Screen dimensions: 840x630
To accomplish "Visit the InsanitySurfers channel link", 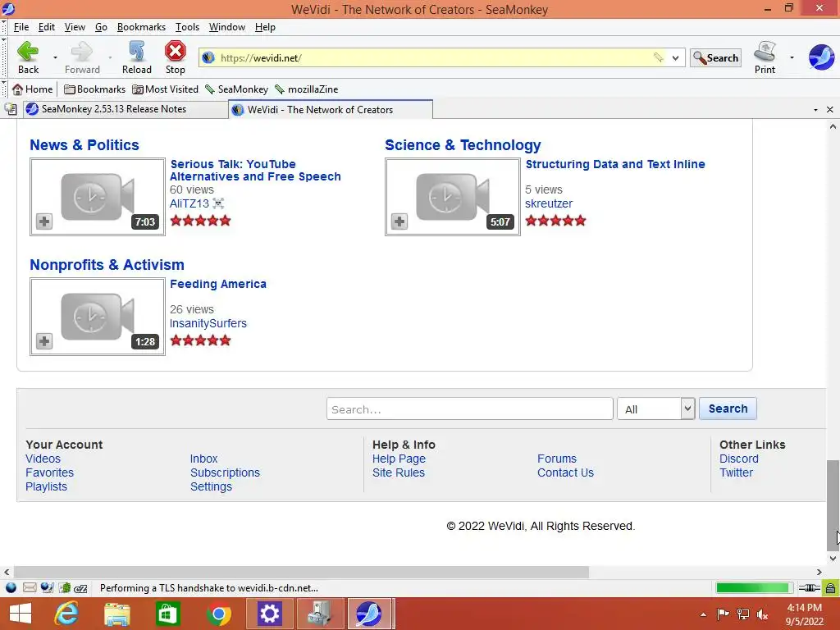I will coord(208,323).
